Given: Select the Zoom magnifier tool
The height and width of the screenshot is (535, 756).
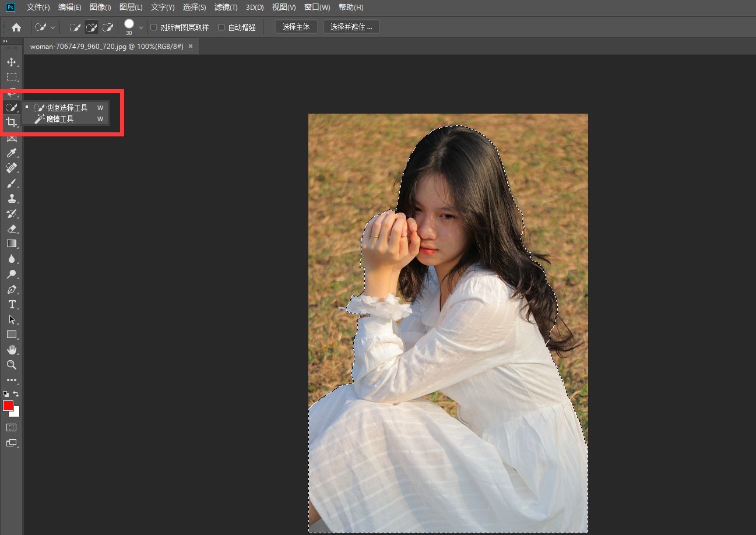Looking at the screenshot, I should (11, 365).
